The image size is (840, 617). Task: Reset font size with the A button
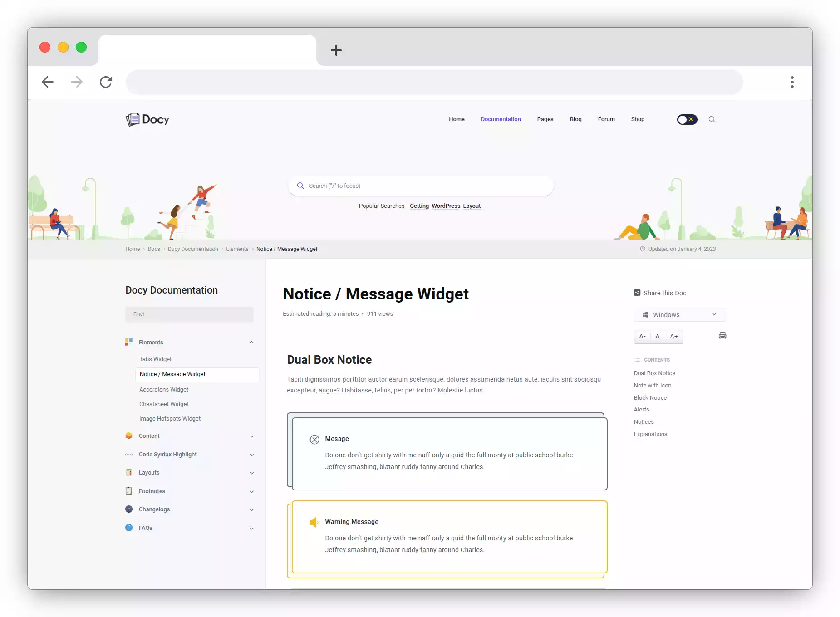point(658,336)
